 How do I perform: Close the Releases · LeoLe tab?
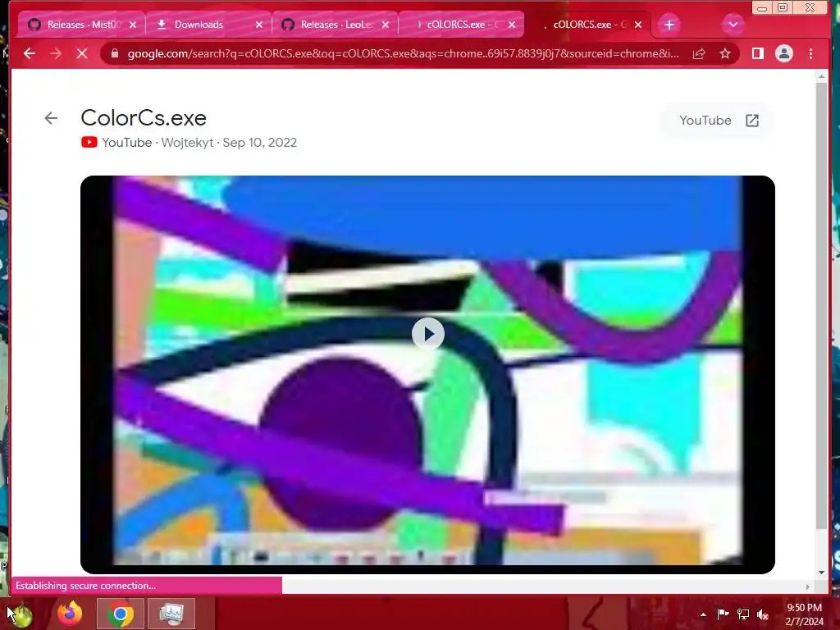click(x=386, y=25)
